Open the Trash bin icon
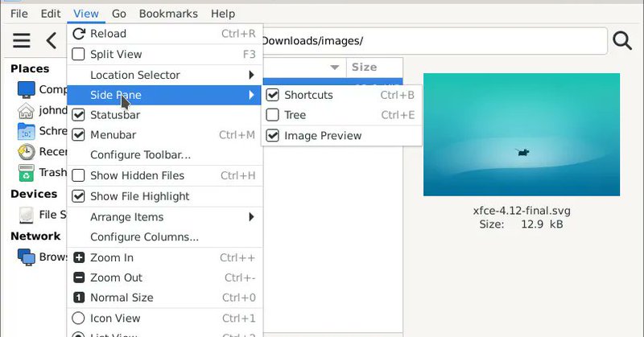The image size is (644, 337). pos(27,173)
